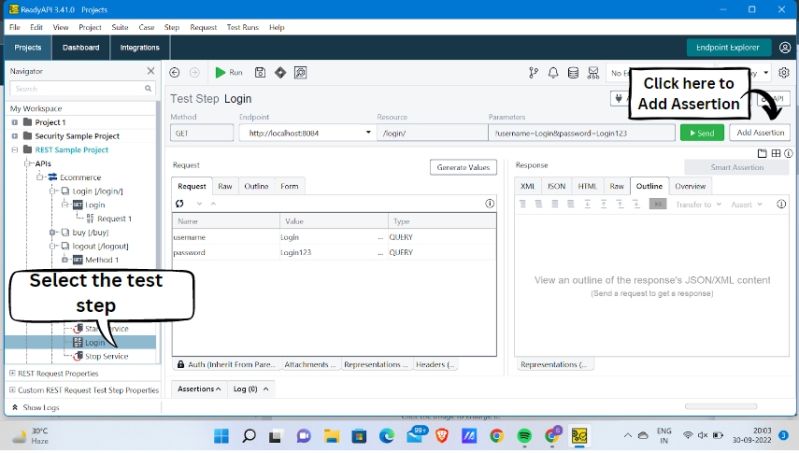The image size is (799, 453).
Task: Click Generate Values button
Action: (x=463, y=167)
